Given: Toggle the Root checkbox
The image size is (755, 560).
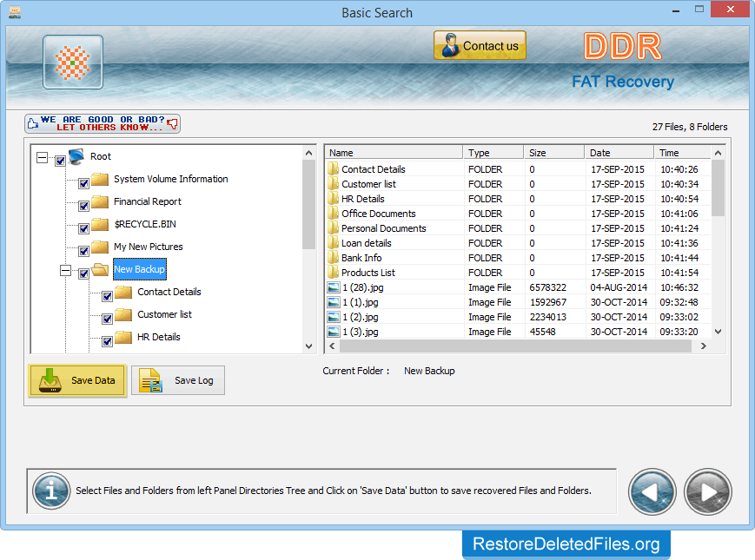Looking at the screenshot, I should coord(60,161).
